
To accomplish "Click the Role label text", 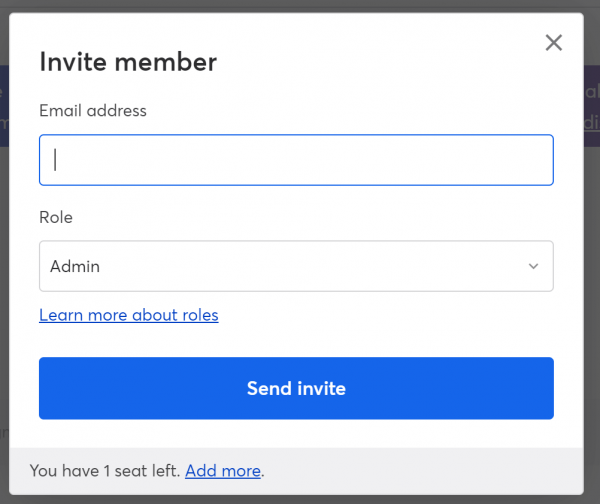I will (56, 217).
